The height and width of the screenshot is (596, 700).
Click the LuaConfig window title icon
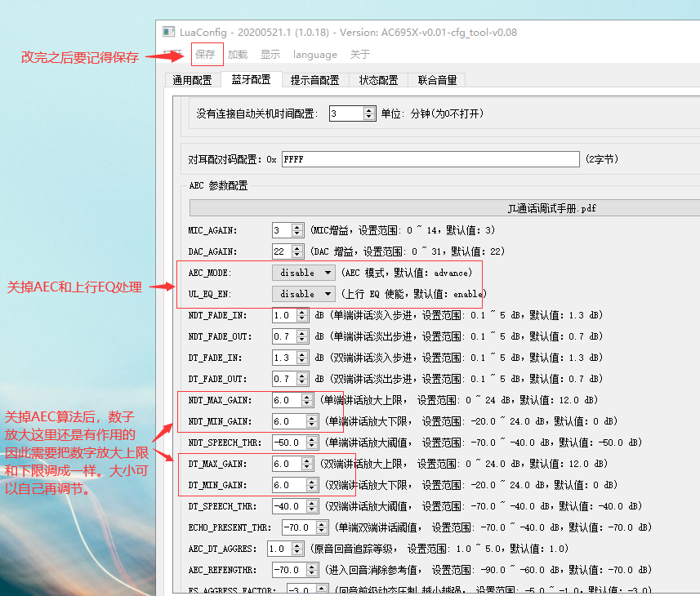(168, 32)
